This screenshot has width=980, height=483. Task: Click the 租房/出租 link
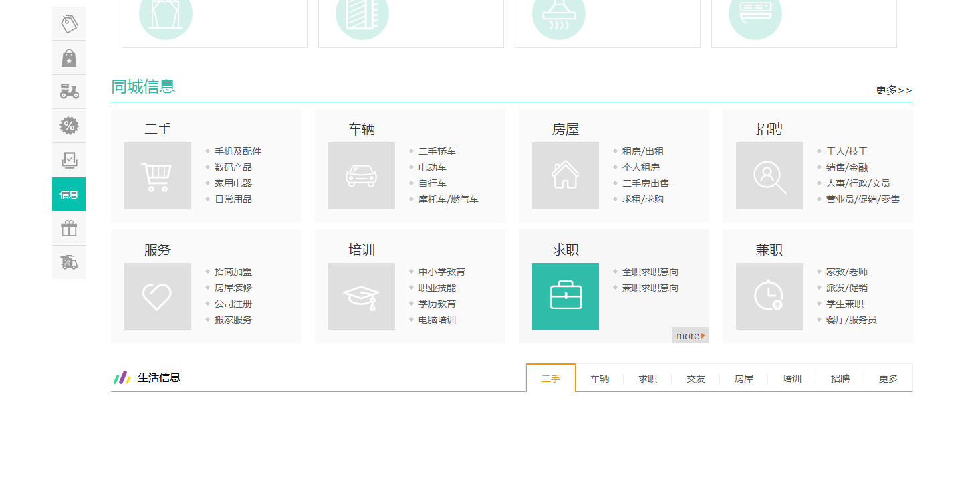point(643,151)
